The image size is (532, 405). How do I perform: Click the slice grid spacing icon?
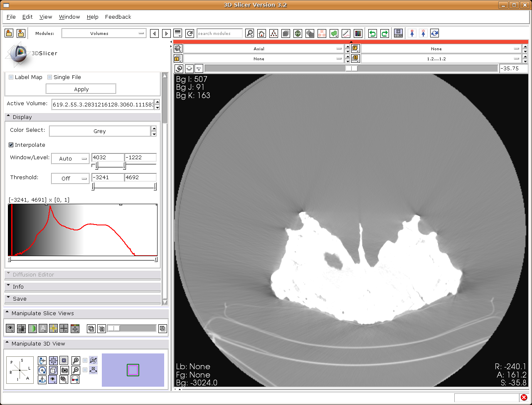64,328
